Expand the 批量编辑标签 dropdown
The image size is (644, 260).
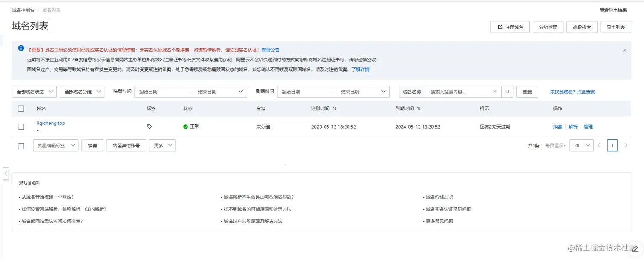click(56, 146)
